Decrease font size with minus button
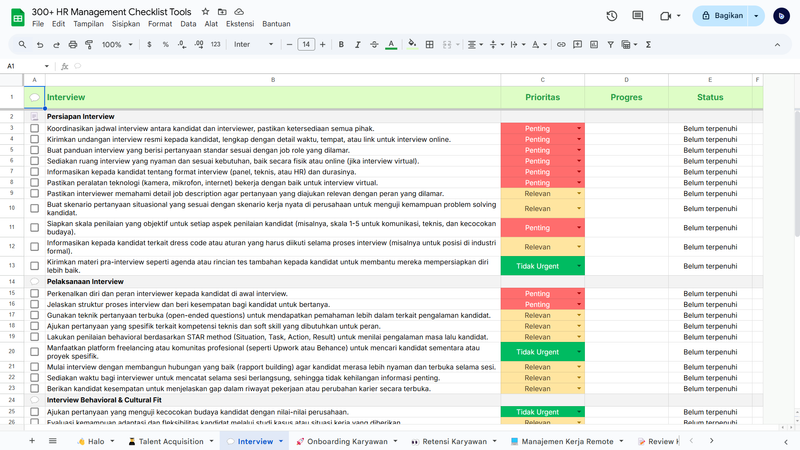Image resolution: width=800 pixels, height=450 pixels. (289, 45)
